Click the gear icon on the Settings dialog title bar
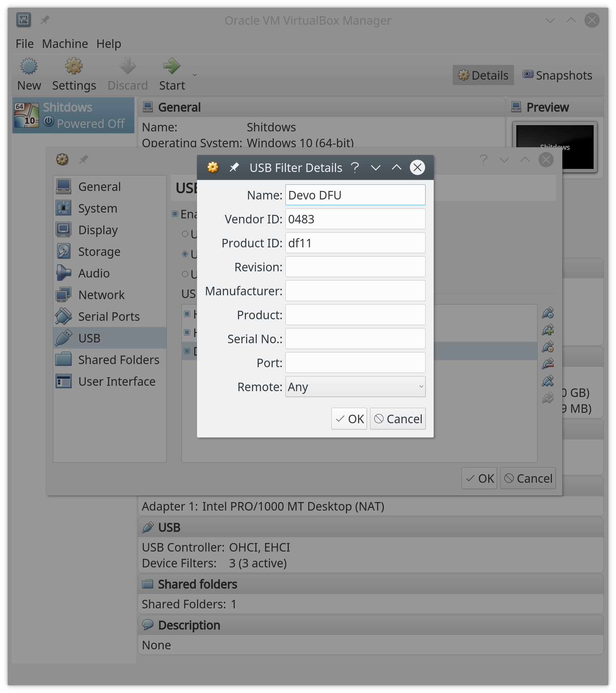Screen dimensions: 616x693 [62, 159]
